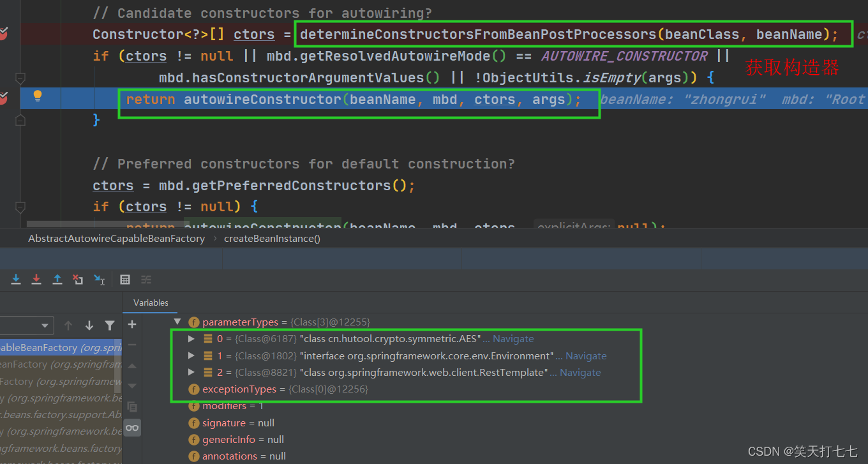Click the Duplicate Watch icon
868x464 pixels.
132,407
